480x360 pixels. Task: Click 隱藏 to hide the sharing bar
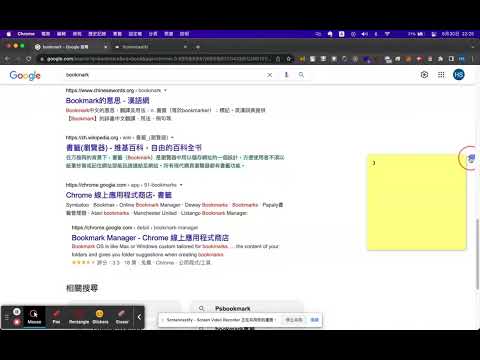click(x=314, y=320)
